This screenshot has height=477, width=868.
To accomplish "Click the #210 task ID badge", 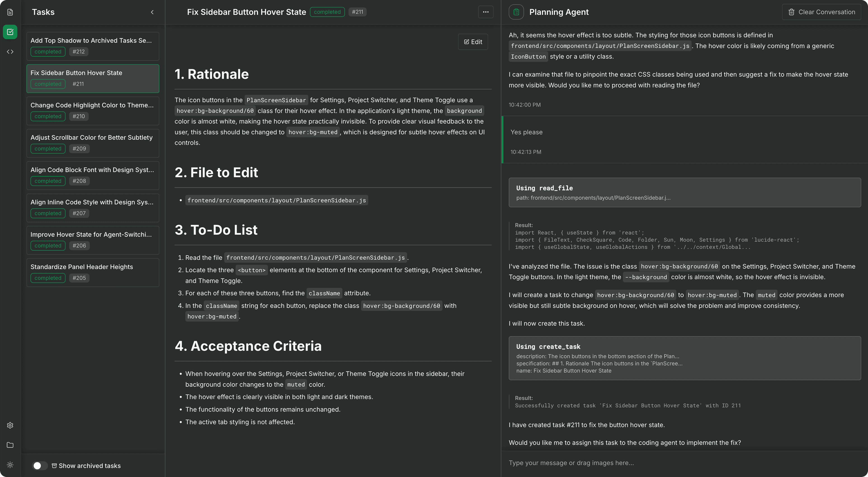I will [79, 116].
